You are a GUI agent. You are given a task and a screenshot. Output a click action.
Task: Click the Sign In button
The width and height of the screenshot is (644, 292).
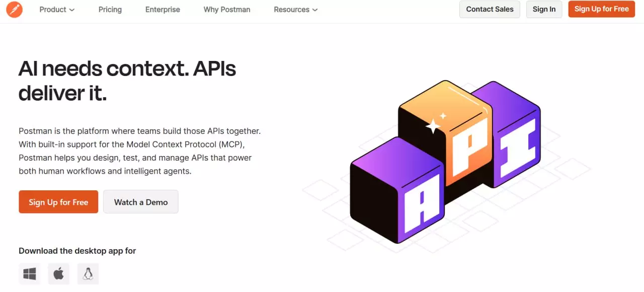[544, 9]
